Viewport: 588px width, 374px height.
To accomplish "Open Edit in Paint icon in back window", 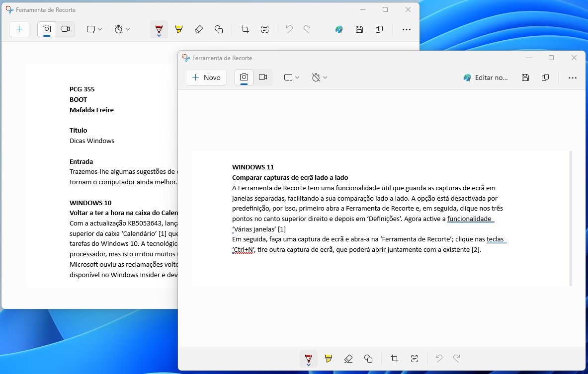I will tap(339, 29).
